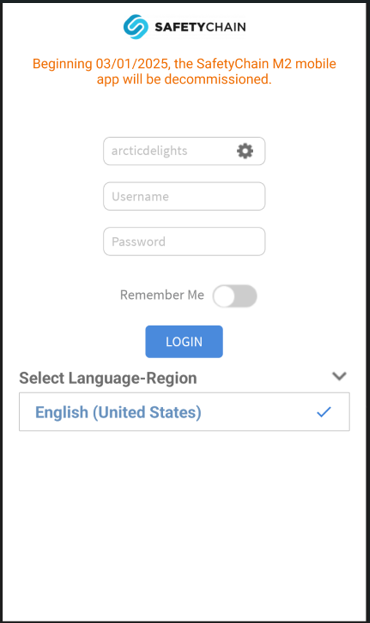Image resolution: width=370 pixels, height=623 pixels.
Task: Toggle the Remember Me switch
Action: 234,296
